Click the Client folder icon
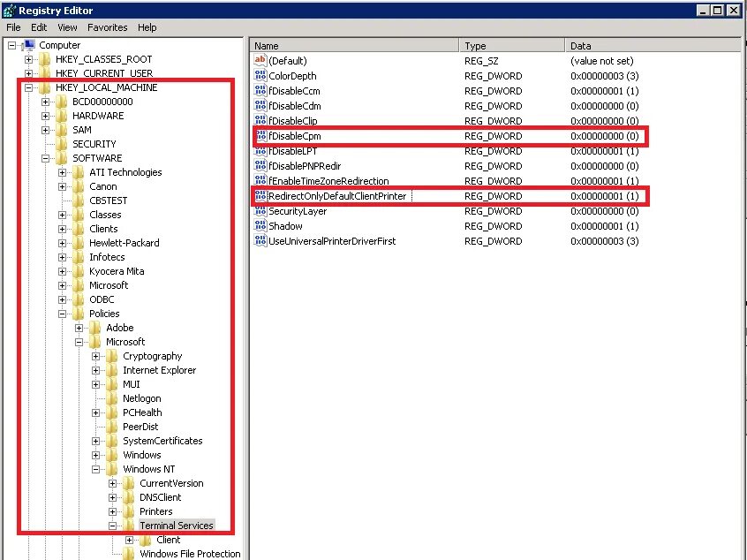This screenshot has height=560, width=747. 146,540
